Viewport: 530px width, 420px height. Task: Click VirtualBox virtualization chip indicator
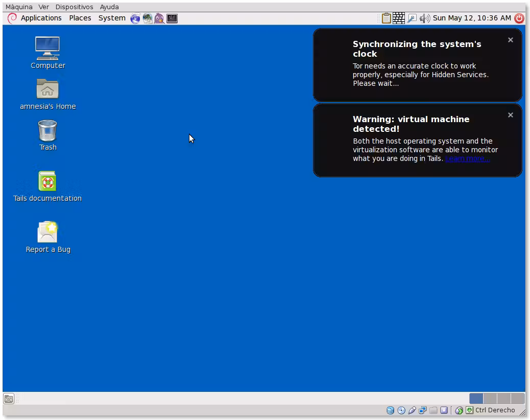(444, 410)
